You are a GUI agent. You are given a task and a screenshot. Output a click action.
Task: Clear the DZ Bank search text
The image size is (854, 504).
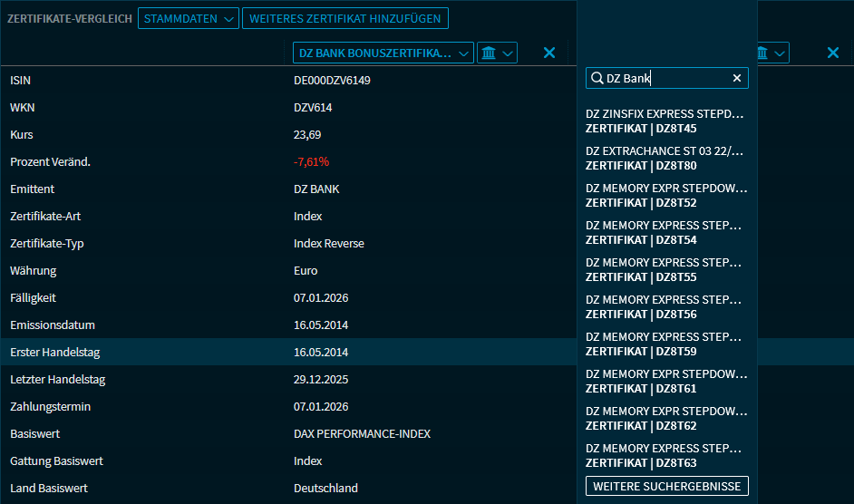[x=737, y=79]
